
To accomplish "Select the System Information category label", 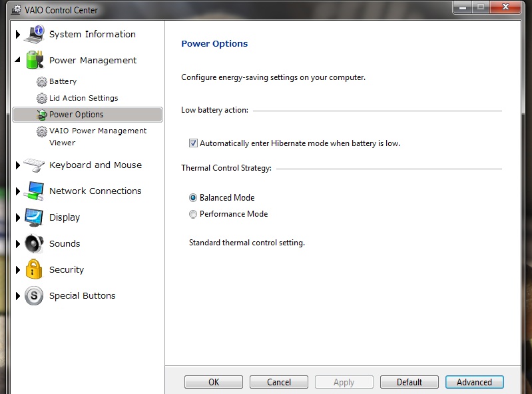I will click(93, 34).
